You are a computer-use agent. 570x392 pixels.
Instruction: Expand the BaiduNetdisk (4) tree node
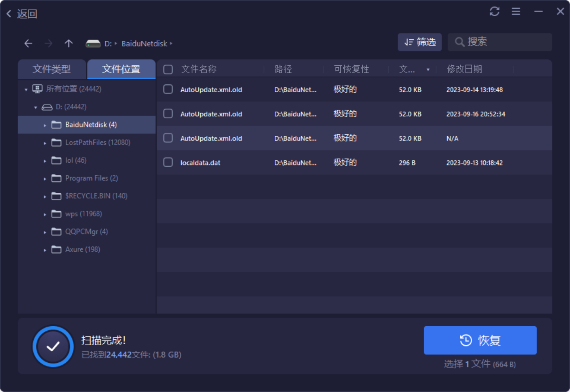[45, 125]
